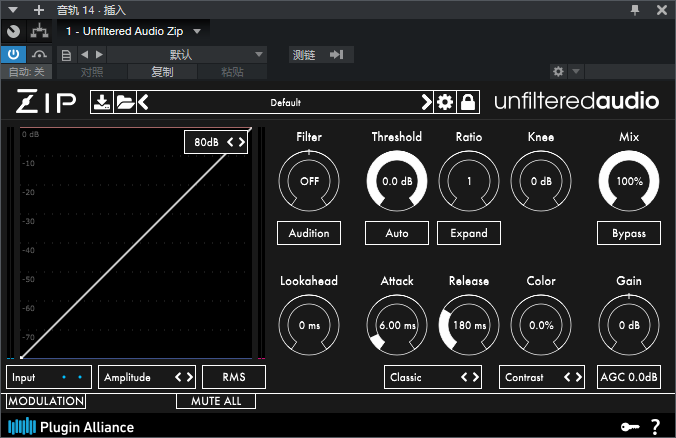Click the MUTE ALL button
Screen dimensions: 676x438
click(x=216, y=401)
